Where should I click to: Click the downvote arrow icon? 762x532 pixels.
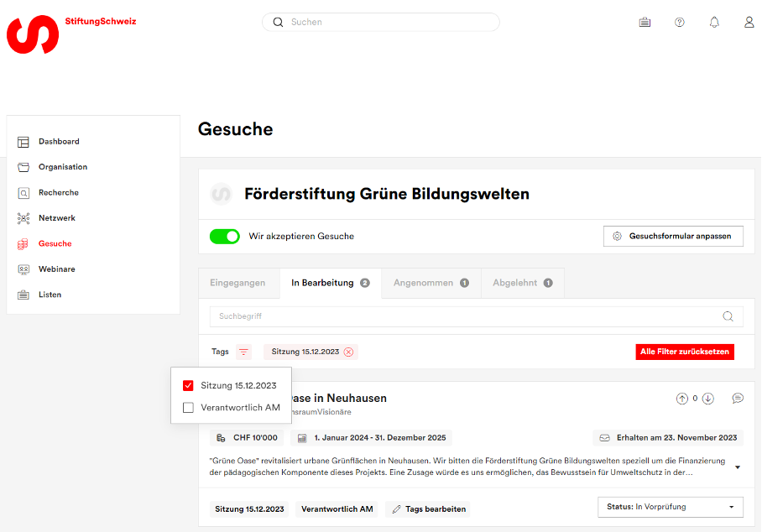707,399
